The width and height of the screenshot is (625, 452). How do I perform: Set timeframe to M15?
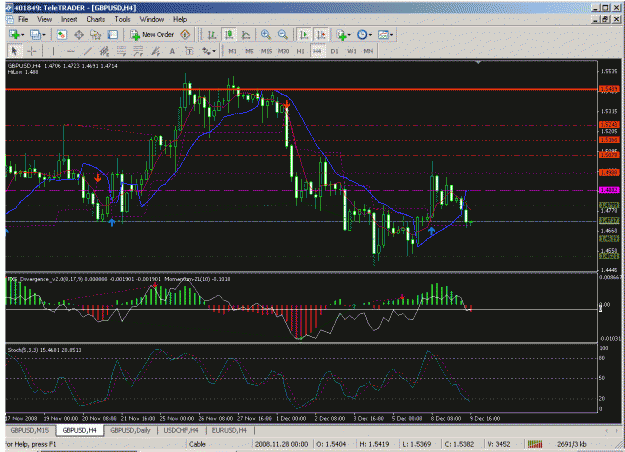click(x=266, y=51)
